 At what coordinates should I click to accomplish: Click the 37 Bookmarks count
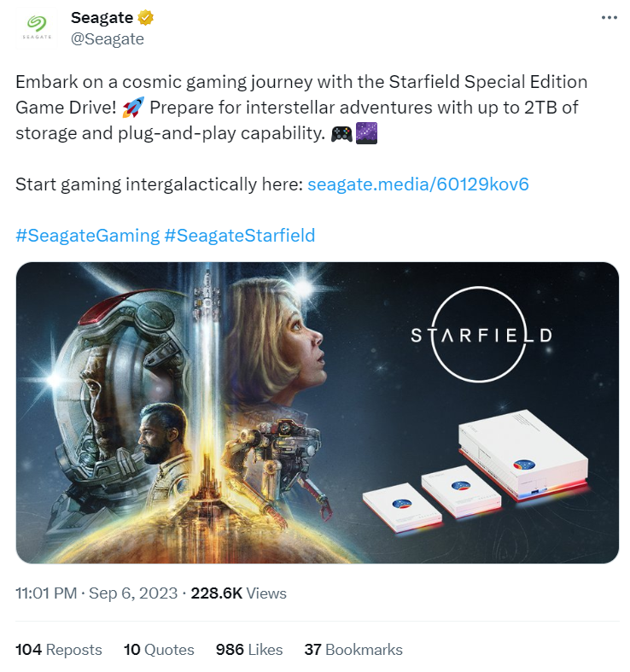click(353, 650)
